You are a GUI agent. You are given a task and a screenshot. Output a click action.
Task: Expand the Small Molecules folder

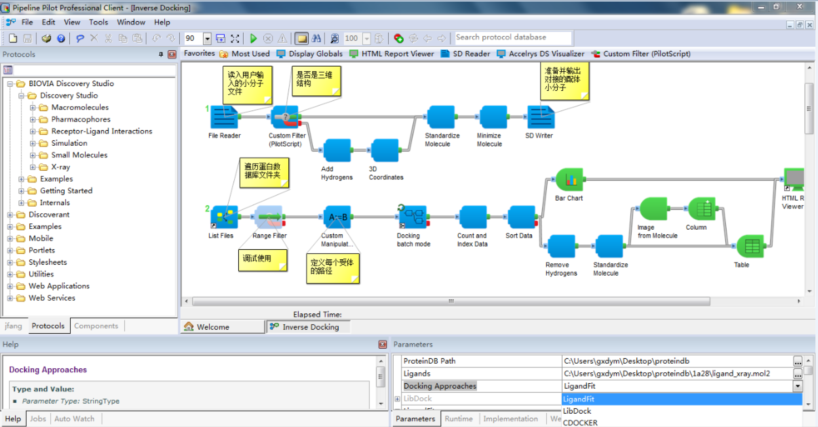point(32,155)
